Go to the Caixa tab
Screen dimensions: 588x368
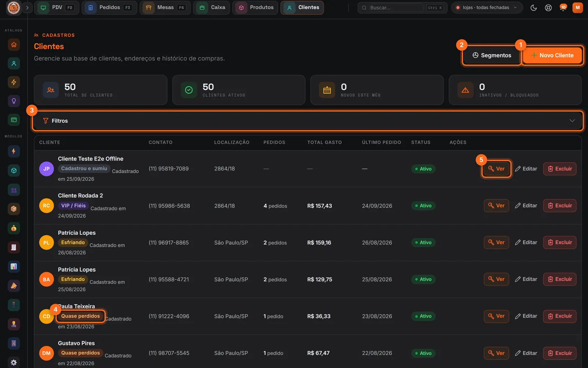click(212, 7)
